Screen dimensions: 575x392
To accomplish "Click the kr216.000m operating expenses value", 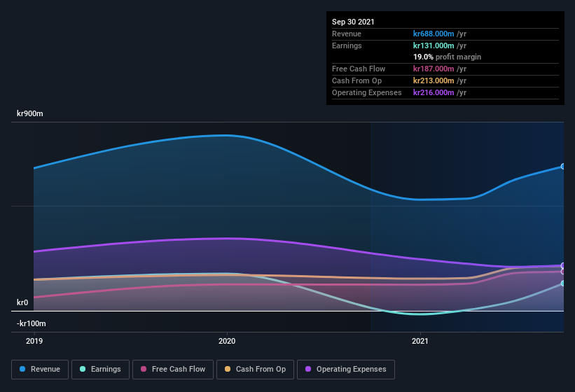I will 434,92.
